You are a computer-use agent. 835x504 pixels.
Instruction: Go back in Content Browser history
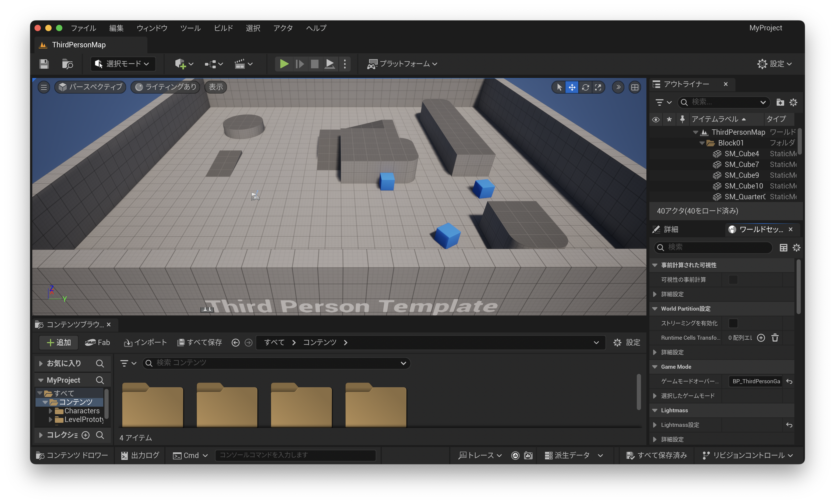click(236, 343)
